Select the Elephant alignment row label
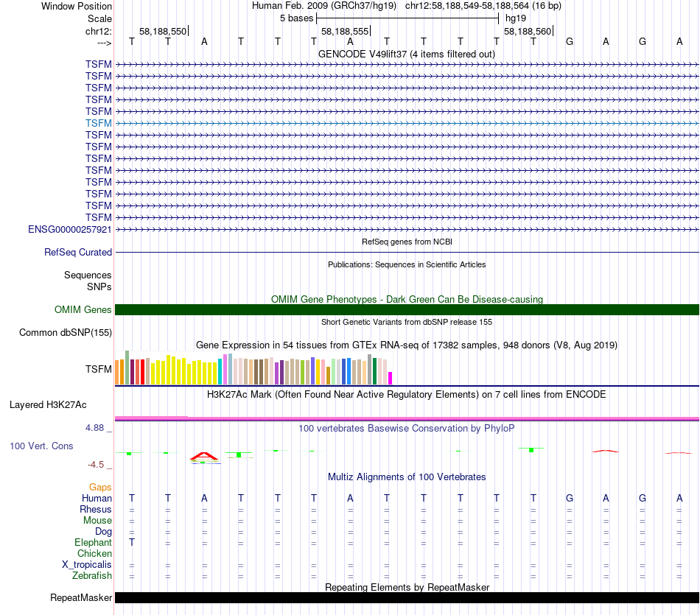This screenshot has width=700, height=615. coord(94,543)
